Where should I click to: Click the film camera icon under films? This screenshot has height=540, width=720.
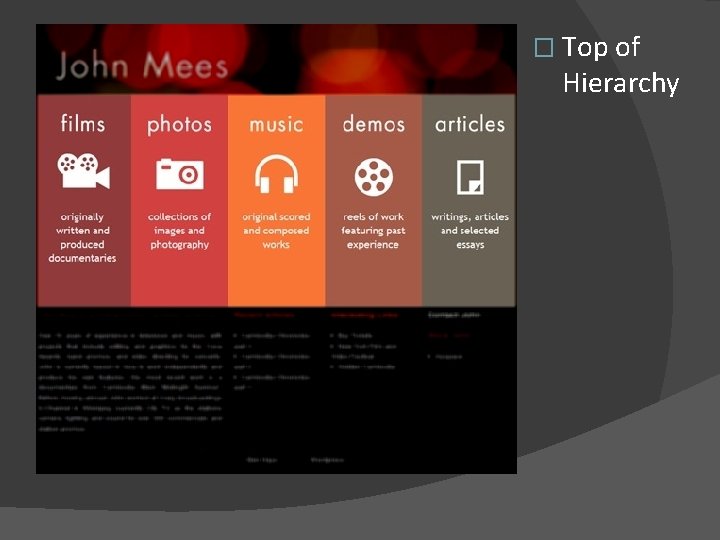coord(84,171)
